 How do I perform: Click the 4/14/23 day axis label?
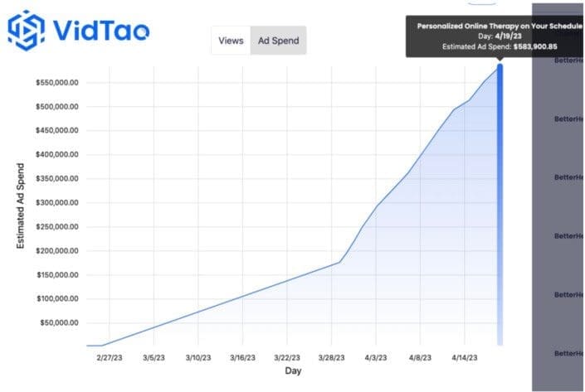pyautogui.click(x=466, y=357)
